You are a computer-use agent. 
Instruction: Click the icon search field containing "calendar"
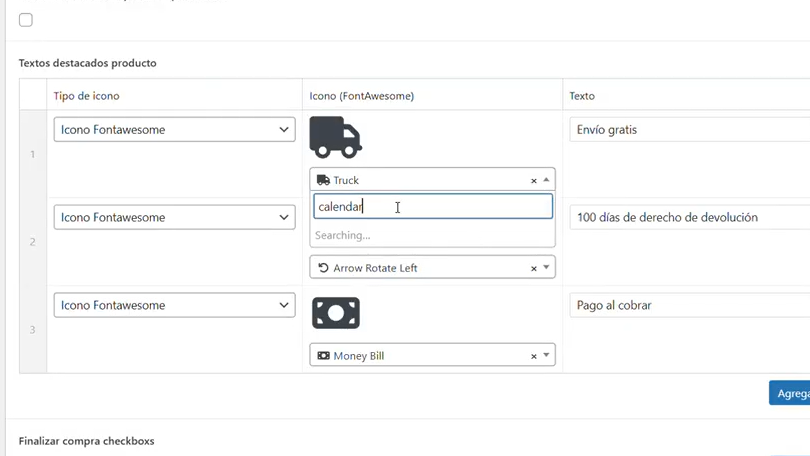432,207
